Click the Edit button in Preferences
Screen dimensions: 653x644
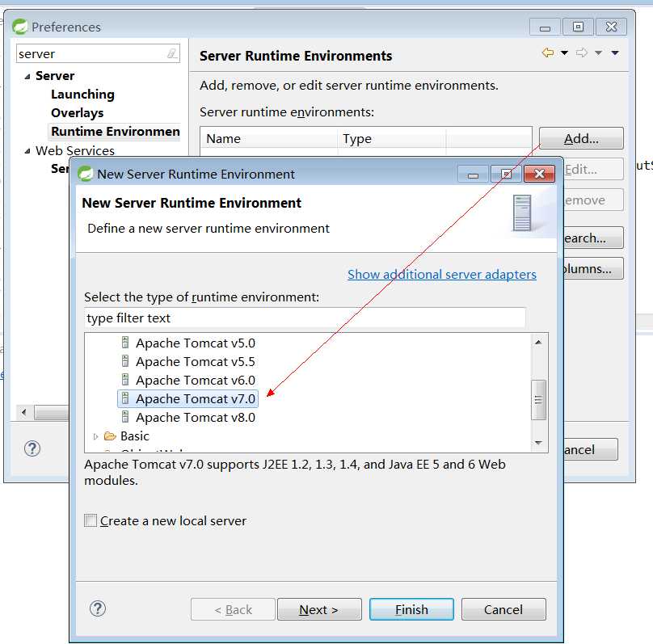coord(593,170)
